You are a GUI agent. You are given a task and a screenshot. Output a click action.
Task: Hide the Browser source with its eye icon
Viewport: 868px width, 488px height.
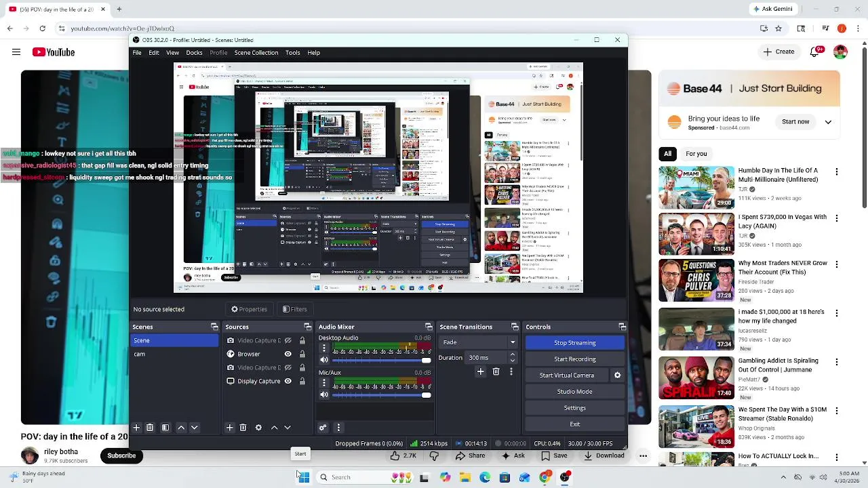point(288,354)
